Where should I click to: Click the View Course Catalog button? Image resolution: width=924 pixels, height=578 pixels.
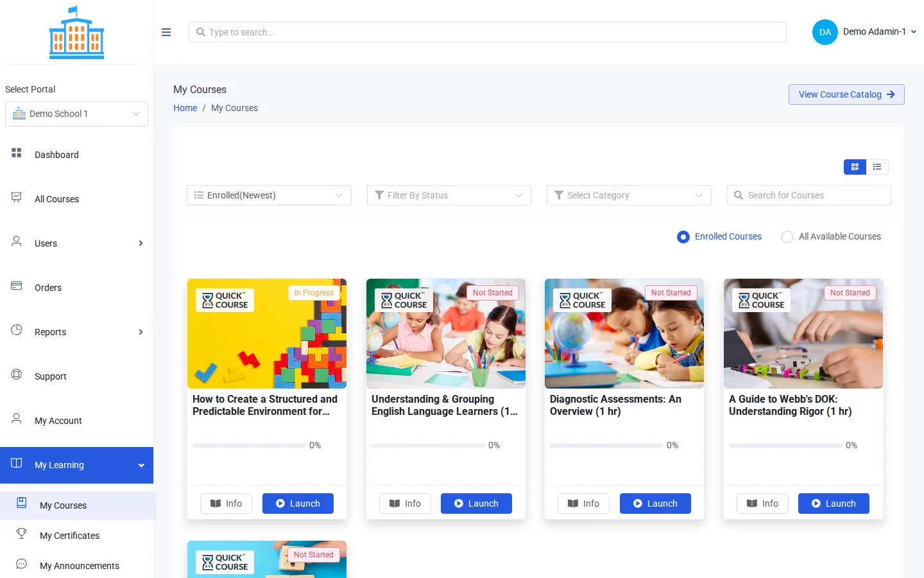846,94
